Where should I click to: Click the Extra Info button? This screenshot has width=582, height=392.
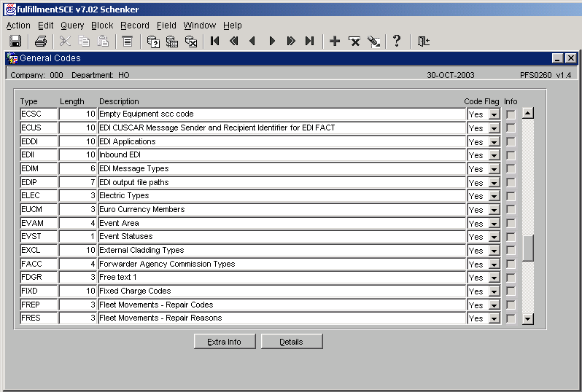[x=225, y=342]
